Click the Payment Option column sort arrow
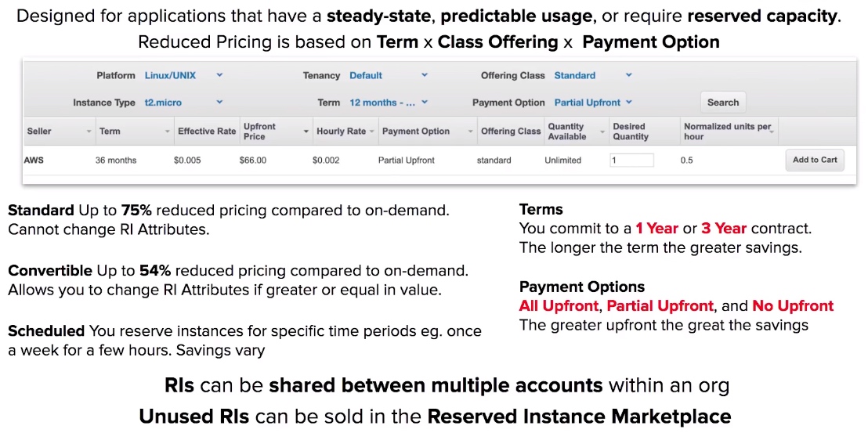The image size is (868, 433). pos(471,132)
